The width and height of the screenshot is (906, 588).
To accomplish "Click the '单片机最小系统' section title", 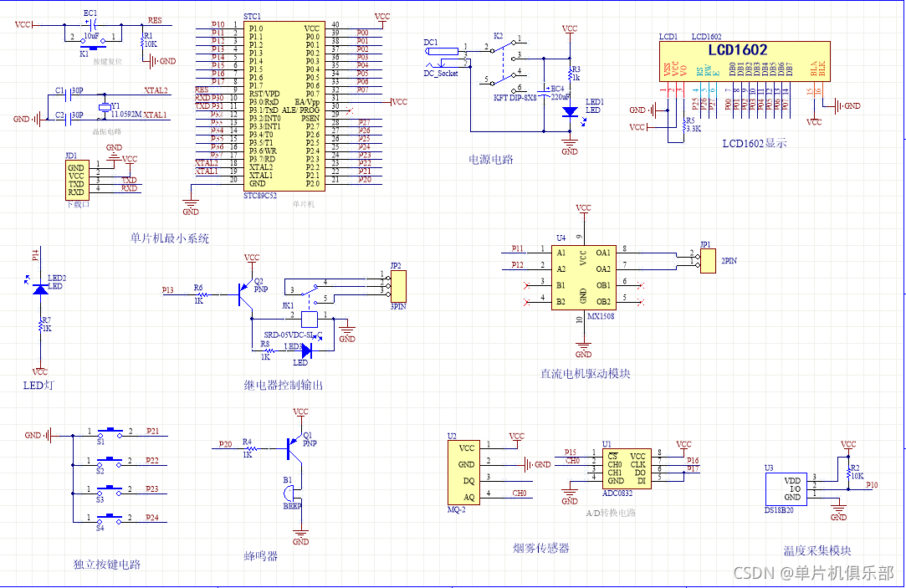I will click(x=169, y=238).
